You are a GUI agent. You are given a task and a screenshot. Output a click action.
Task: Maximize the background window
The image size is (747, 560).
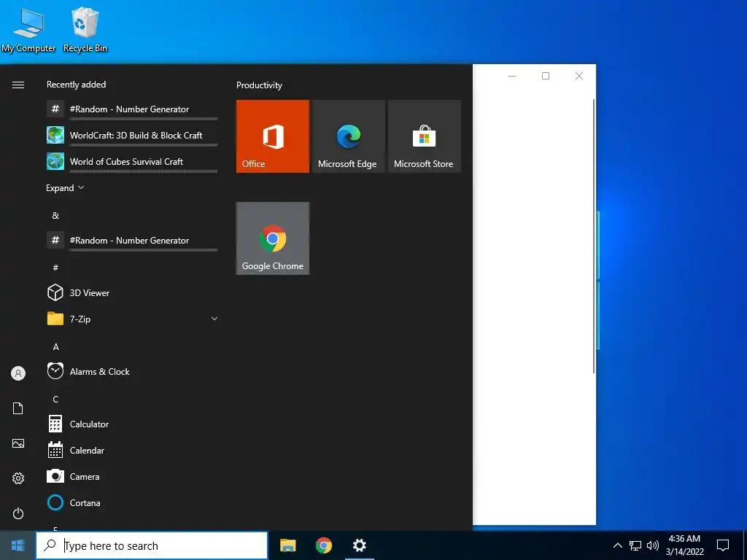click(546, 76)
